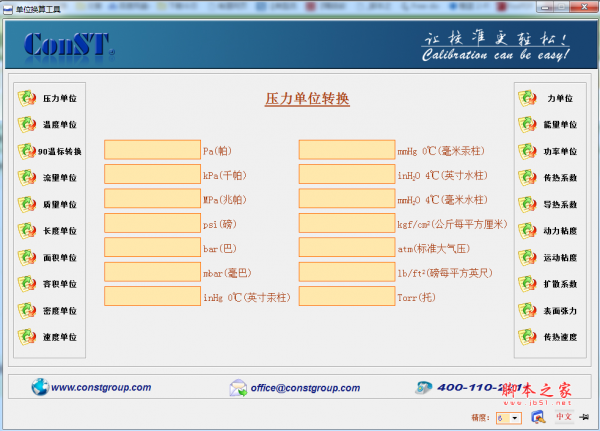The width and height of the screenshot is (600, 431).
Task: Open the 流量单位 flow unit converter
Action: (47, 178)
